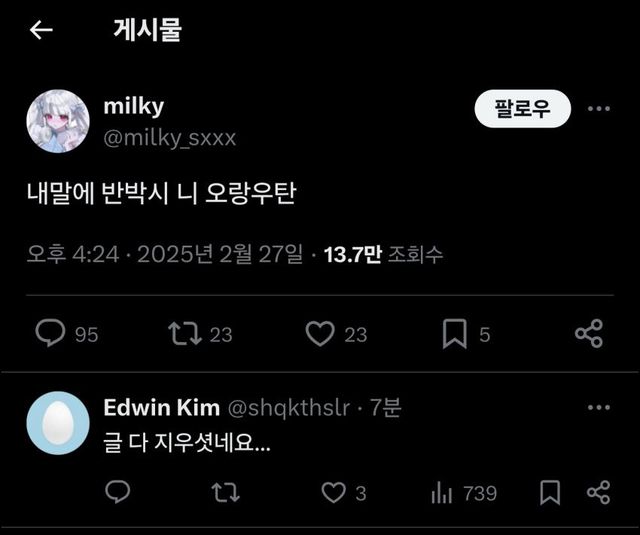Open Edwin Kim's egg avatar

(58, 423)
